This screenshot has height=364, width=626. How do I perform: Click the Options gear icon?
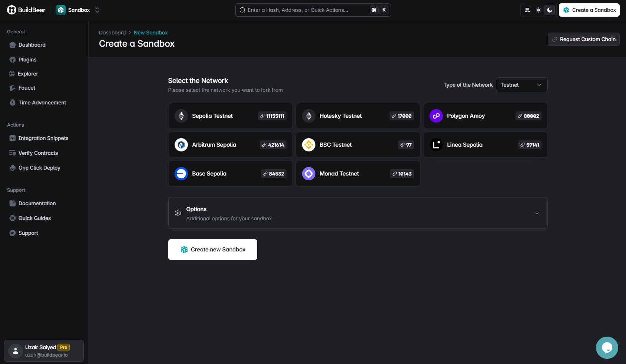(x=178, y=213)
